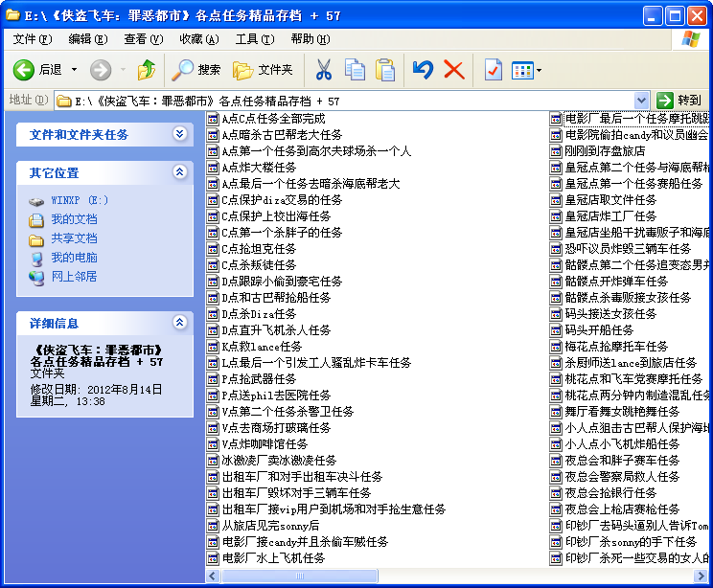Viewport: 713px width, 588px height.
Task: Collapse the 详细信息 panel
Action: coord(179,322)
